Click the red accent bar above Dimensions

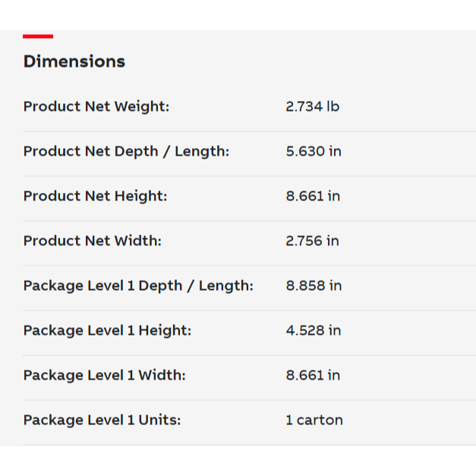38,36
